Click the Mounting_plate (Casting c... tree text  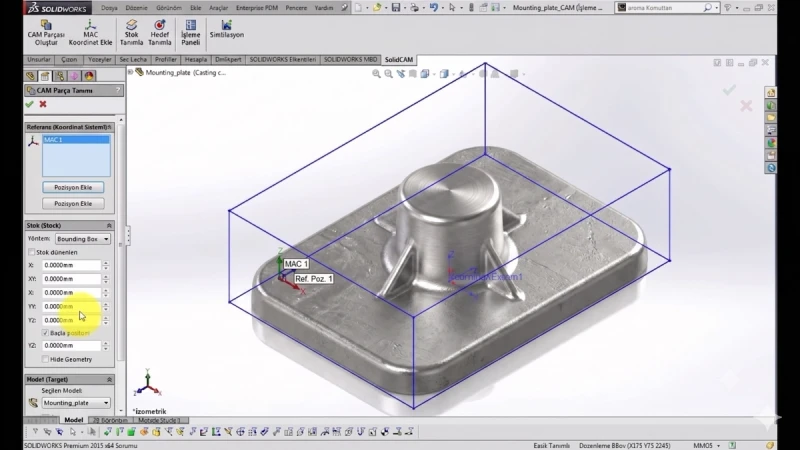tap(186, 72)
